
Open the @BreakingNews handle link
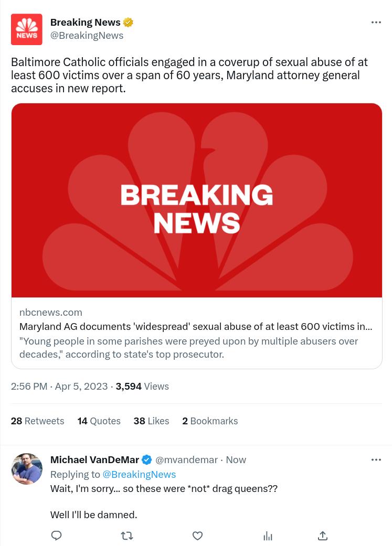87,35
